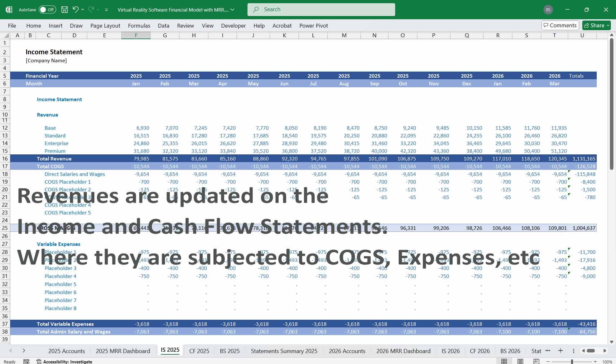Select row 16 header
The width and height of the screenshot is (616, 364).
(x=5, y=159)
